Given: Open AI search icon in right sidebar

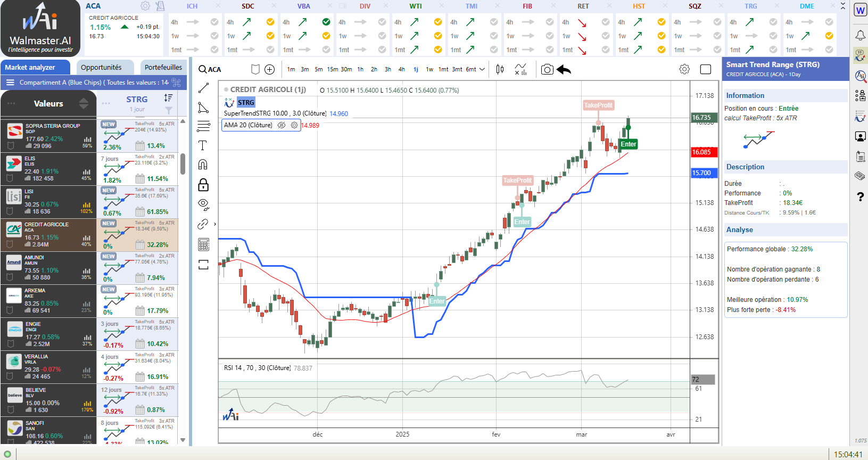Looking at the screenshot, I should (x=860, y=76).
